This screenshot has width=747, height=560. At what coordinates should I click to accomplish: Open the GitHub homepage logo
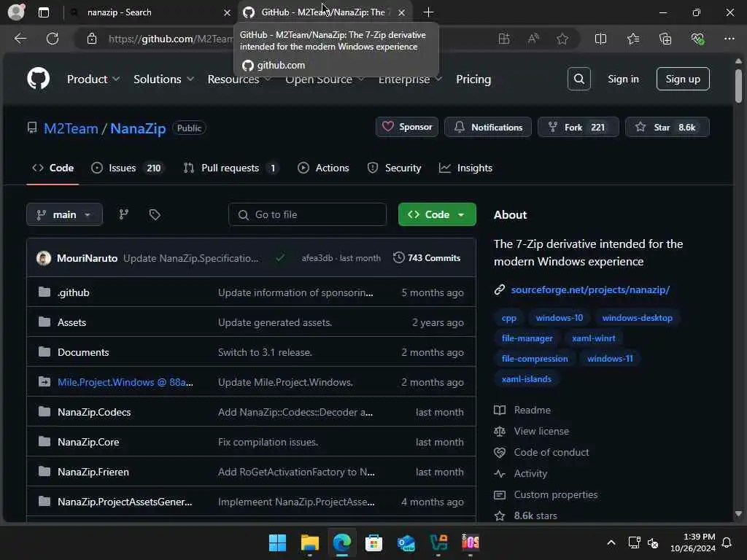(x=38, y=79)
